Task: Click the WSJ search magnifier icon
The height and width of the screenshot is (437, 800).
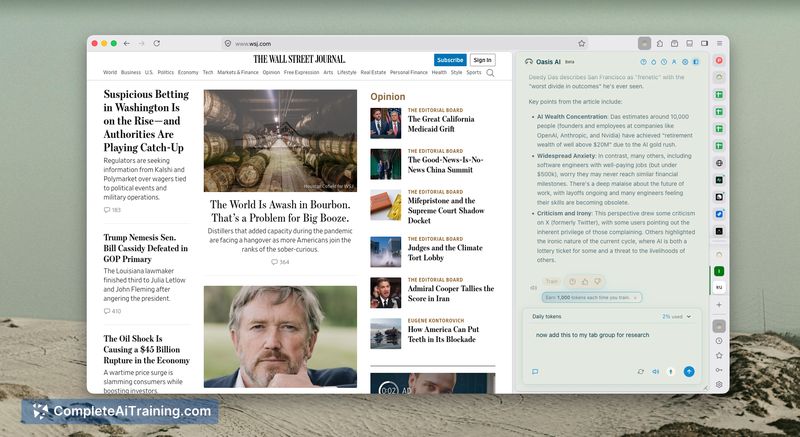Action: coord(490,73)
